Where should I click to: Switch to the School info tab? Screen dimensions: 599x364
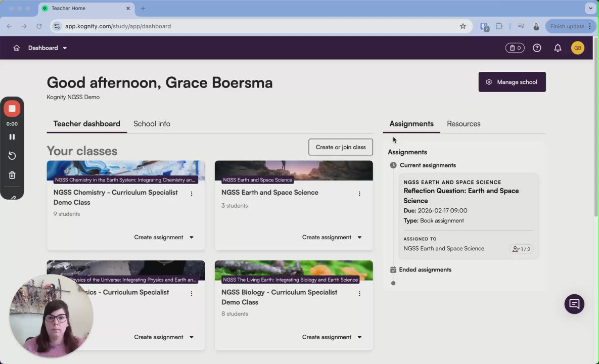152,124
